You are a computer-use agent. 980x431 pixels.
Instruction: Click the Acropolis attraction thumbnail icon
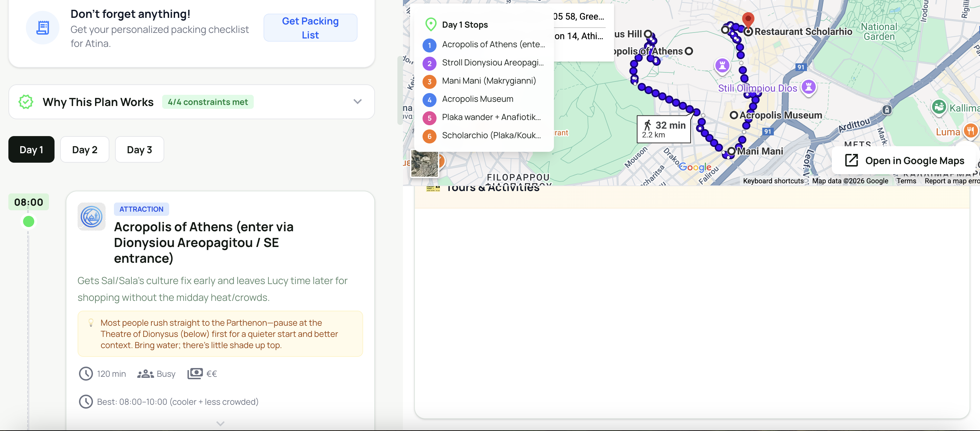coord(91,217)
